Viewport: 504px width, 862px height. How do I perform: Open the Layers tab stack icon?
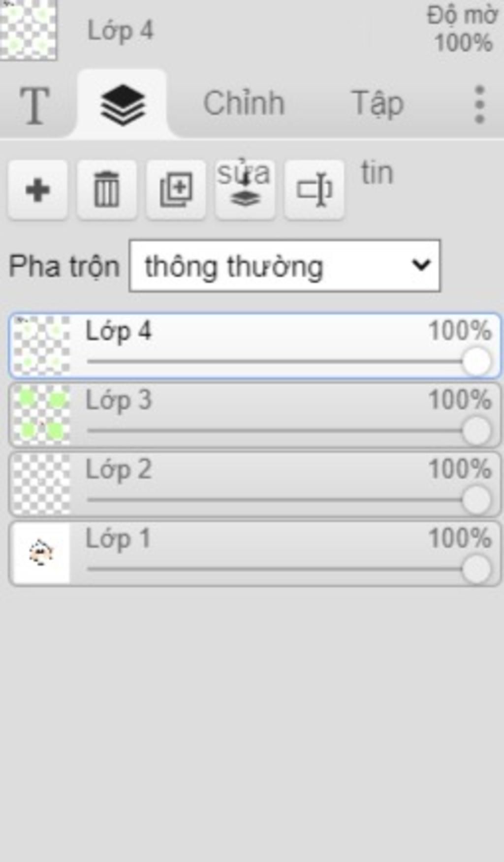tap(123, 104)
